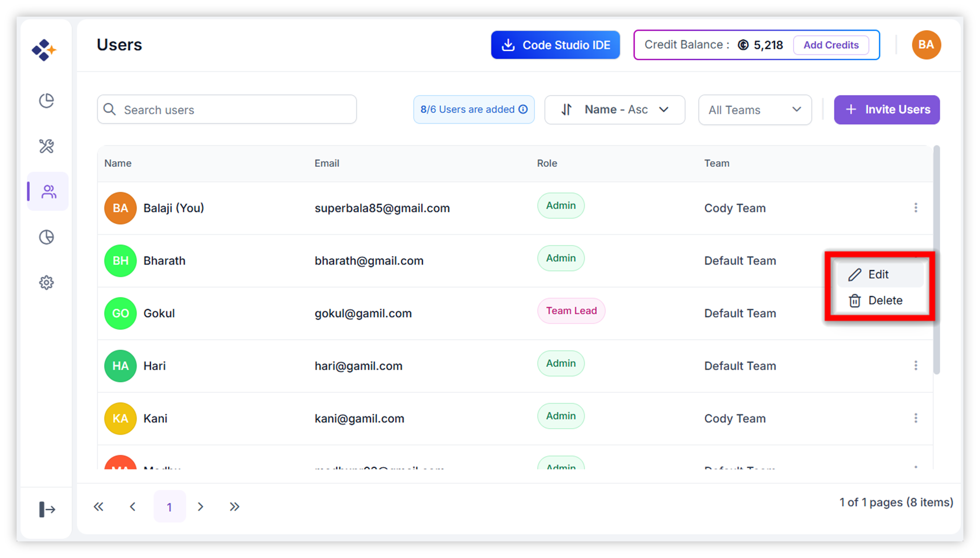Click the Users page title
The height and width of the screenshot is (558, 980).
(119, 45)
